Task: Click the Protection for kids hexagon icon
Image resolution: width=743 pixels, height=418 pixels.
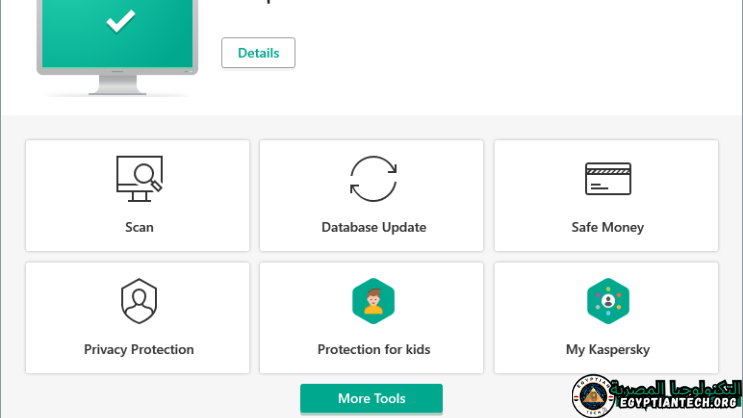Action: (x=373, y=302)
